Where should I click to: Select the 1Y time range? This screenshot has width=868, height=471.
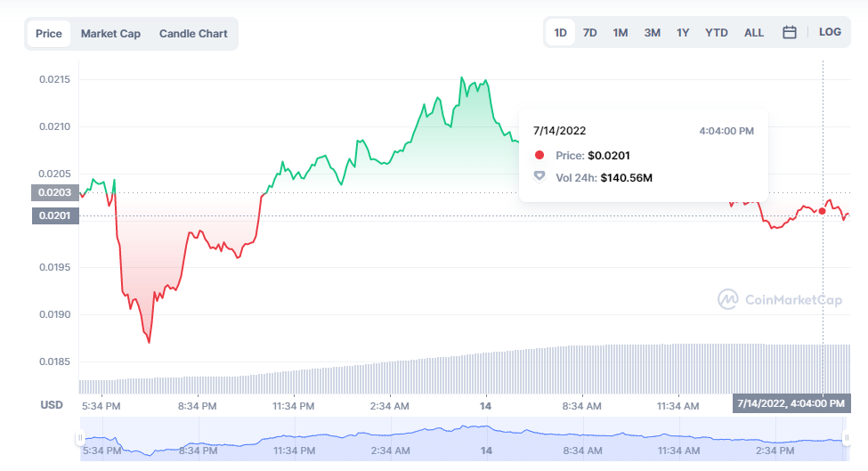pos(683,33)
